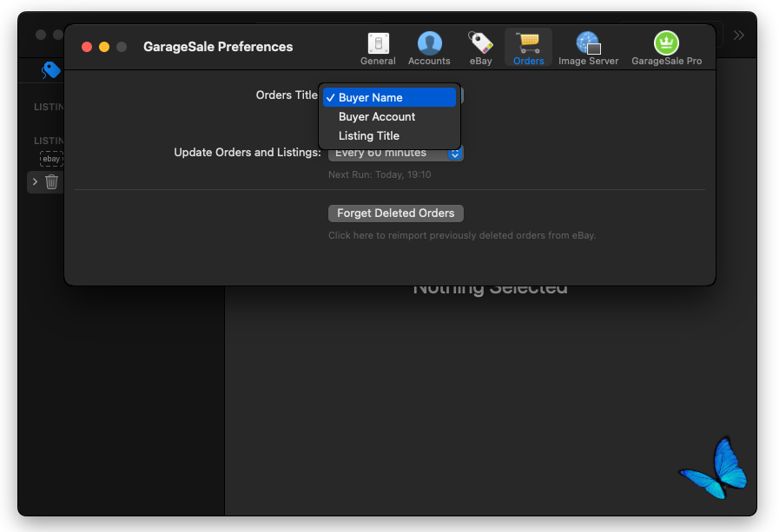779x532 pixels.
Task: Close the GarageSale Preferences window
Action: [x=87, y=47]
